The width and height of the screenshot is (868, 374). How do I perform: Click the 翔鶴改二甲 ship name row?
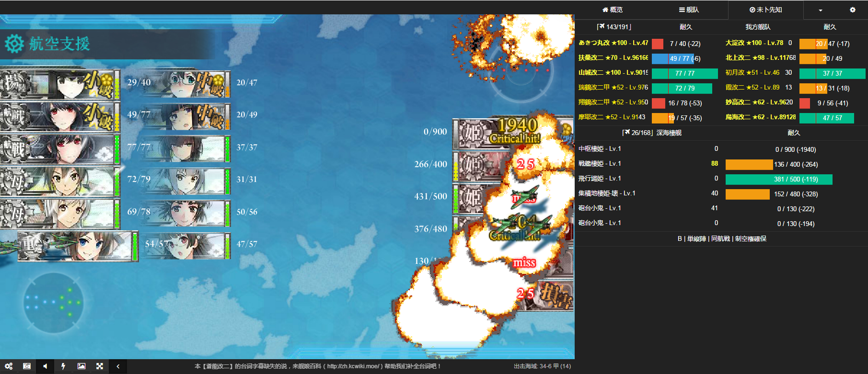pyautogui.click(x=613, y=102)
